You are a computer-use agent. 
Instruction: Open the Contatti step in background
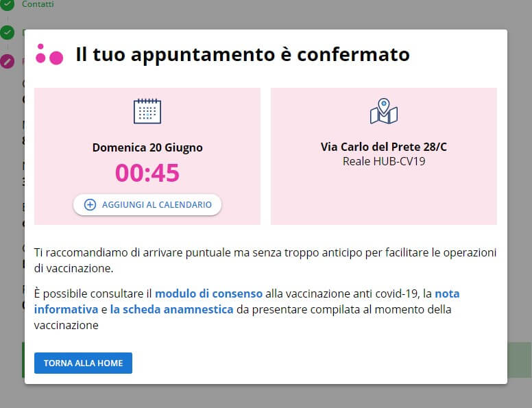(x=38, y=4)
